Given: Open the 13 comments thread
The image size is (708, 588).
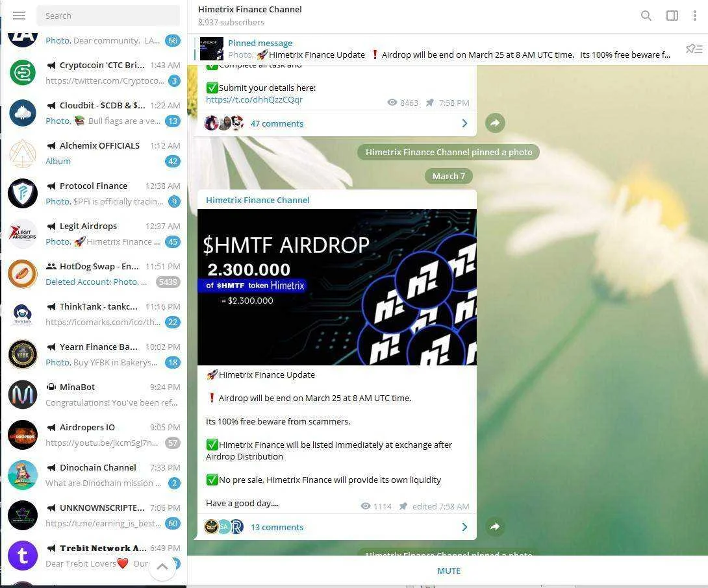Looking at the screenshot, I should click(277, 527).
